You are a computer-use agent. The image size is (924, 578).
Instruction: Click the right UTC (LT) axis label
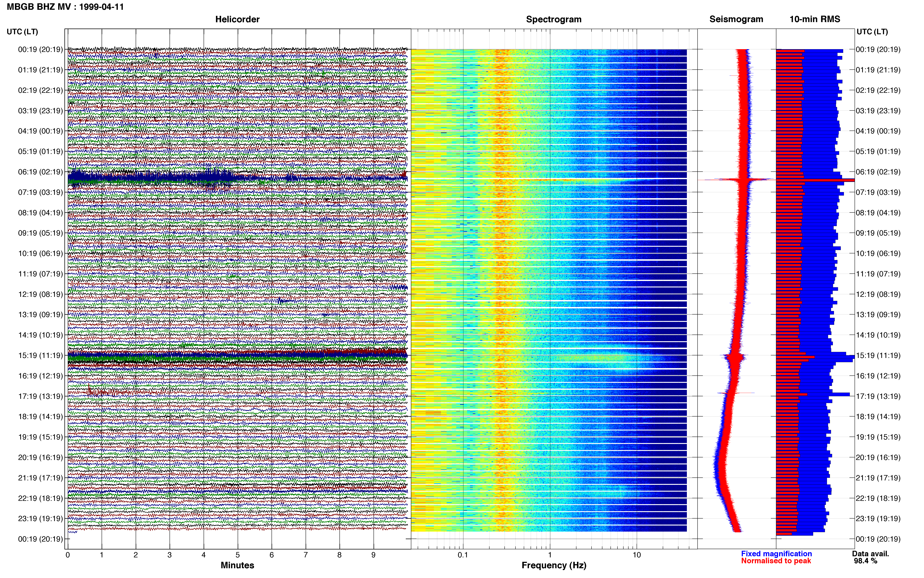872,32
